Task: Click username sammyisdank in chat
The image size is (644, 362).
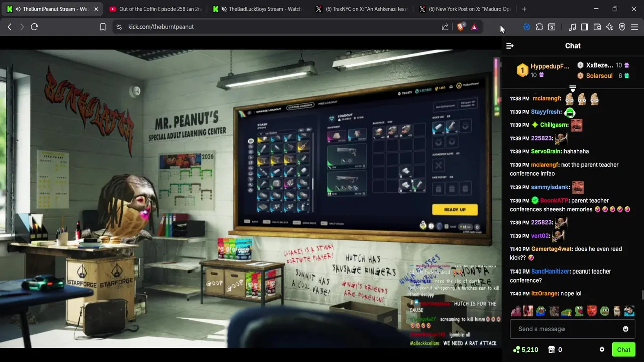Action: click(x=550, y=187)
